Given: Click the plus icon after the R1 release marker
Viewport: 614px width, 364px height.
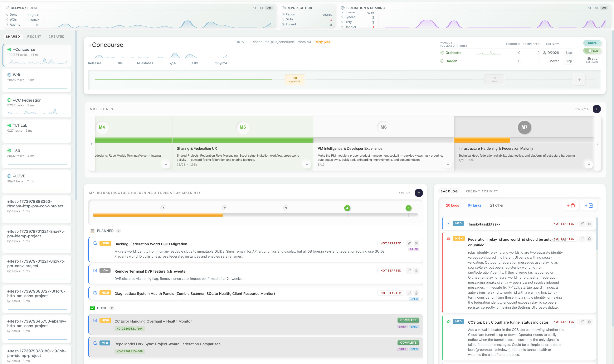Looking at the screenshot, I should click(579, 79).
